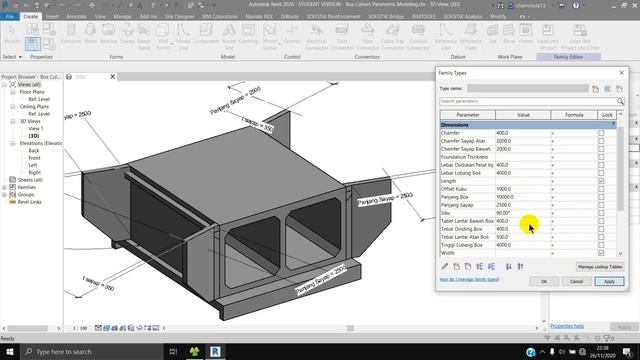The height and width of the screenshot is (360, 640).
Task: Click the search magnifier in Family Types
Action: (x=620, y=101)
